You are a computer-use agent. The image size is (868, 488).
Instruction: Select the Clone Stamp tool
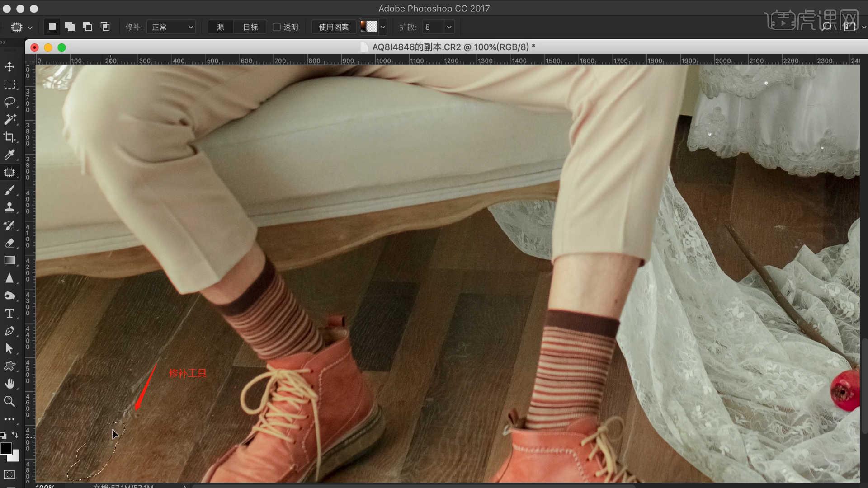tap(9, 207)
